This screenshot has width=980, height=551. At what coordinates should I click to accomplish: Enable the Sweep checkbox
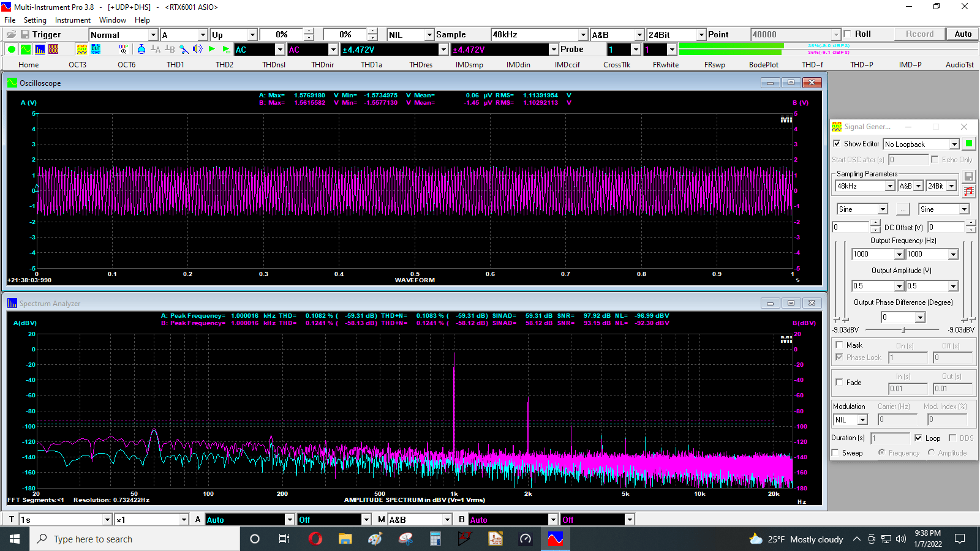(835, 452)
